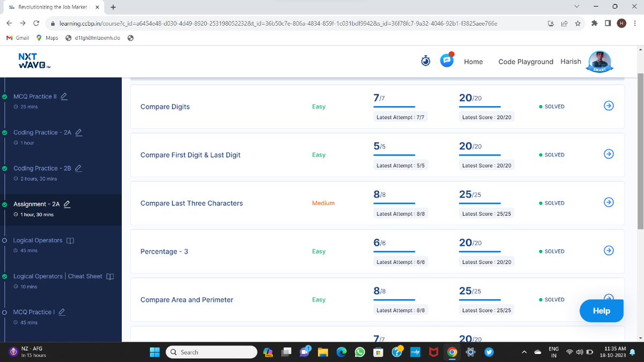The height and width of the screenshot is (362, 644).
Task: Click pencil icon beside MCQ Practice I
Action: coord(62,312)
